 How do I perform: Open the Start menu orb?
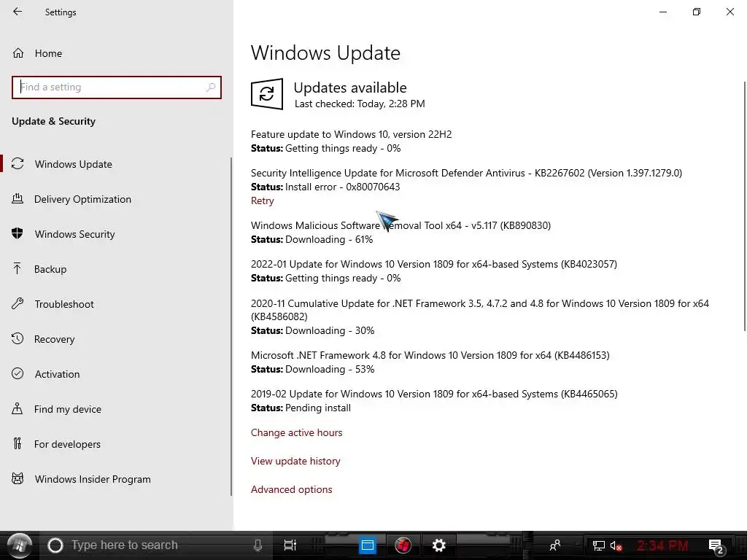pyautogui.click(x=20, y=545)
